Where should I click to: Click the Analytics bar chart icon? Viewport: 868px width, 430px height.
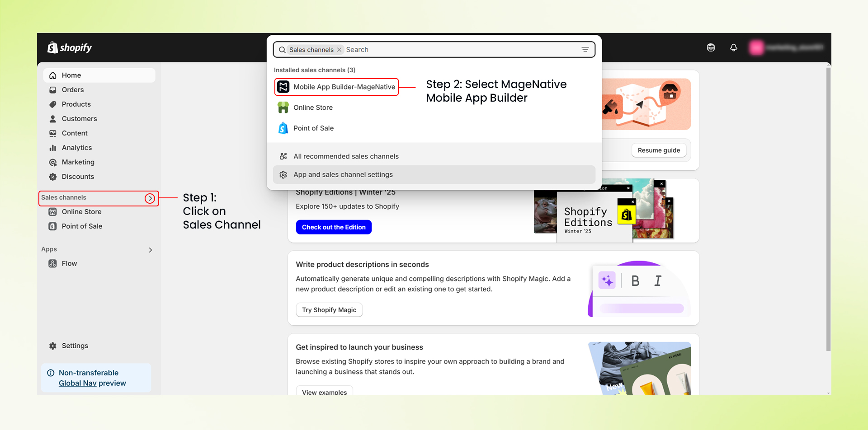52,148
